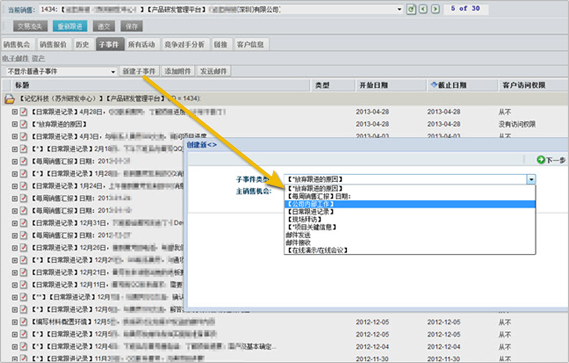
Task: Open the 所有活动 tab
Action: pos(142,44)
